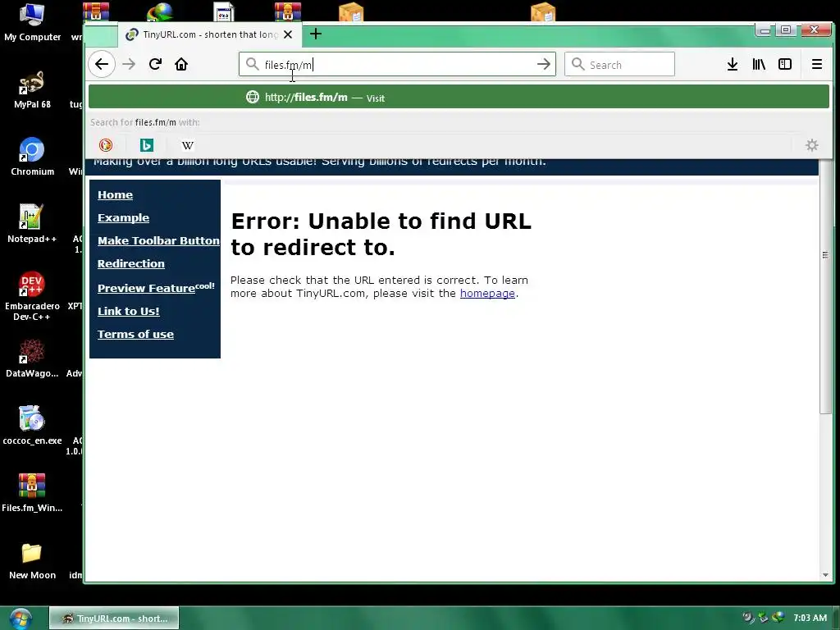The image size is (840, 630).
Task: Open the Preview Feature link
Action: pyautogui.click(x=146, y=288)
